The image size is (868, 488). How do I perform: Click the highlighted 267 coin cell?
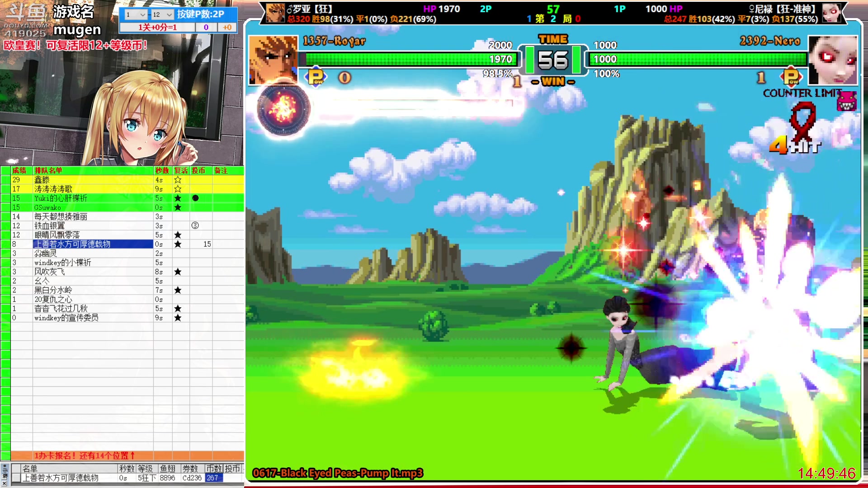214,478
